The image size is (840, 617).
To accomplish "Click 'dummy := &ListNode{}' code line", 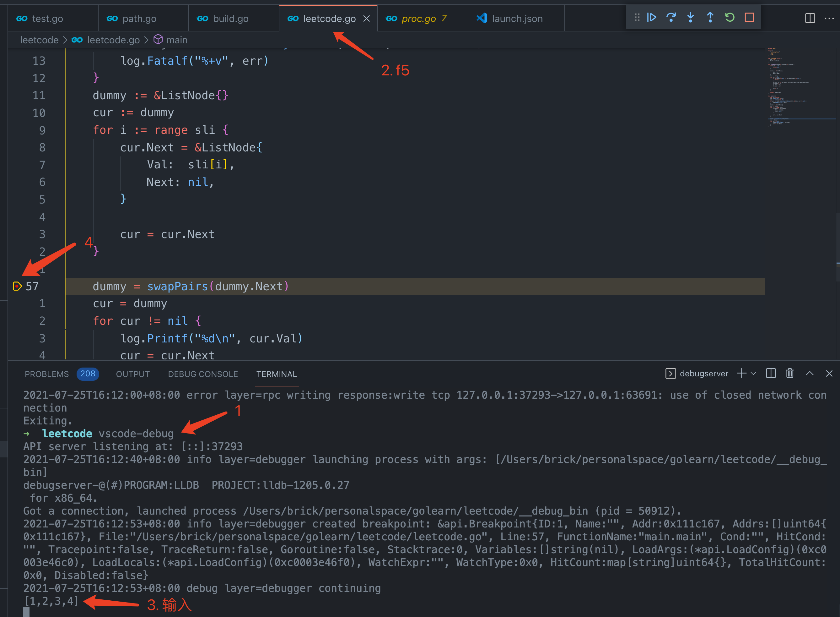I will coord(160,95).
